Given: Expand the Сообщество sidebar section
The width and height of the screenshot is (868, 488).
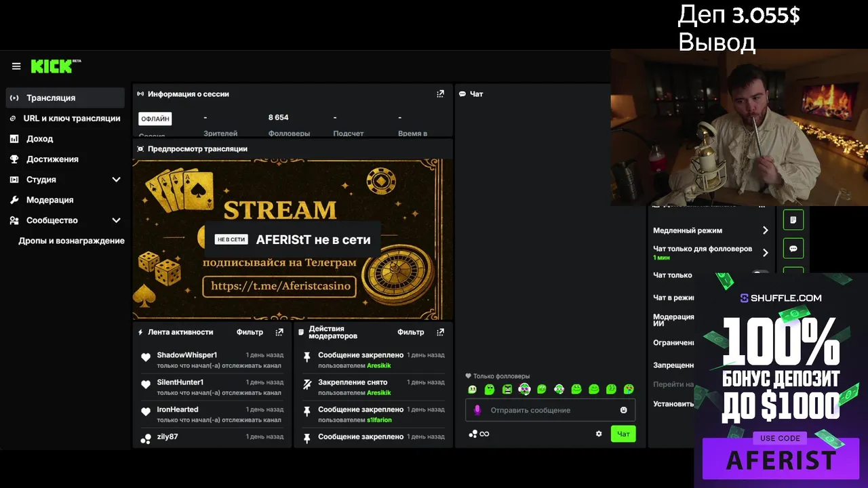Looking at the screenshot, I should [x=116, y=220].
